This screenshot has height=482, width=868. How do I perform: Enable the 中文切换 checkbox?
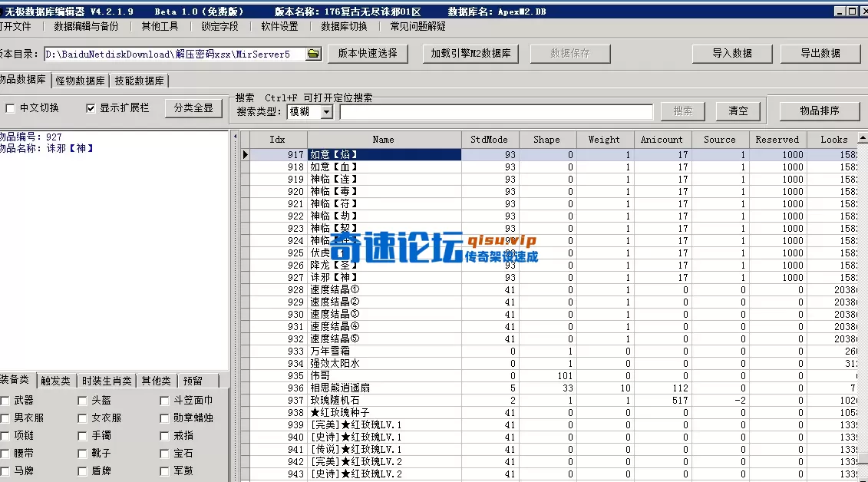11,107
